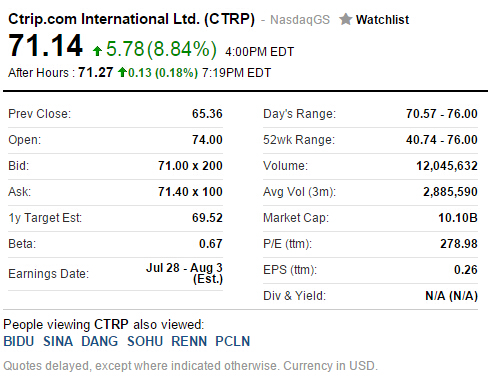Screen dimensions: 488x382
Task: Open the BIDU ticker link
Action: pyautogui.click(x=19, y=341)
